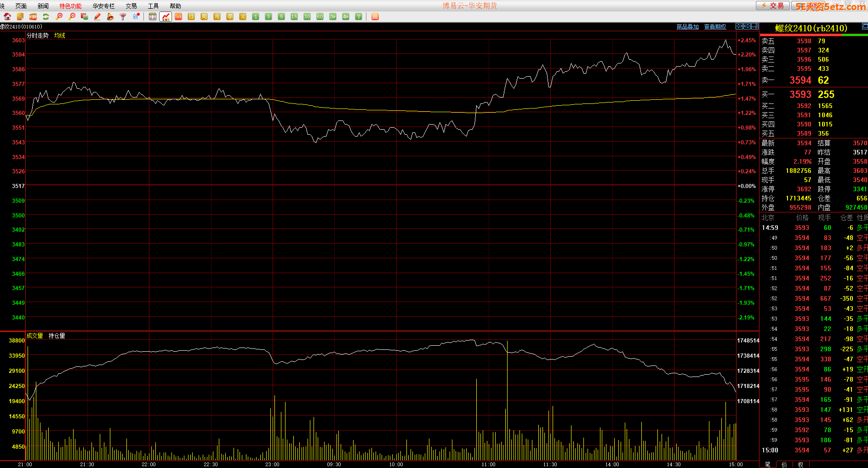Click the alert bell icon
The width and height of the screenshot is (868, 468).
[110, 17]
